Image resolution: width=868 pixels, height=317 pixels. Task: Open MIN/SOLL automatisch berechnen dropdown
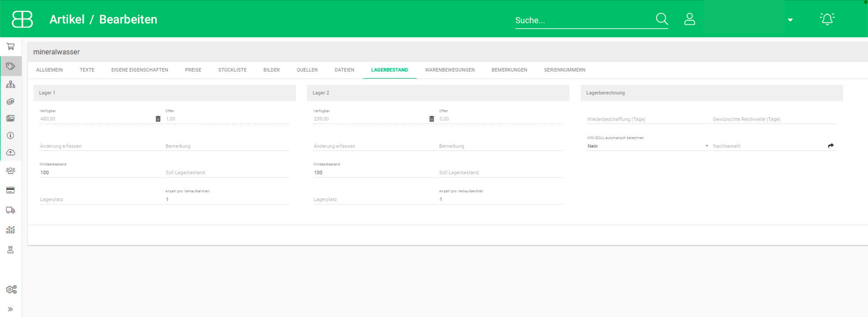pyautogui.click(x=648, y=146)
